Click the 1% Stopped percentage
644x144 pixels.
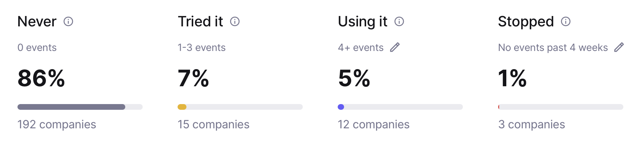[x=512, y=78]
